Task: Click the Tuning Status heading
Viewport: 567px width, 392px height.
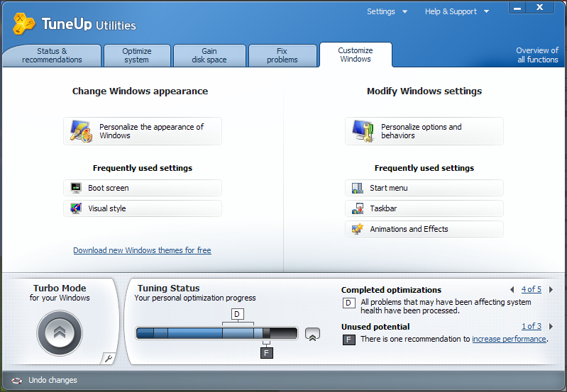Action: 168,288
